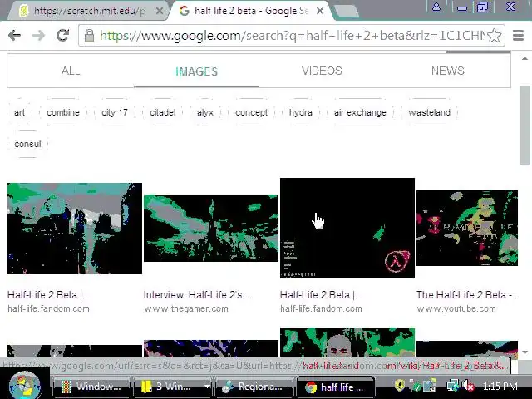Open the 1:15 PM taskbar clock
The image size is (532, 399).
[500, 386]
